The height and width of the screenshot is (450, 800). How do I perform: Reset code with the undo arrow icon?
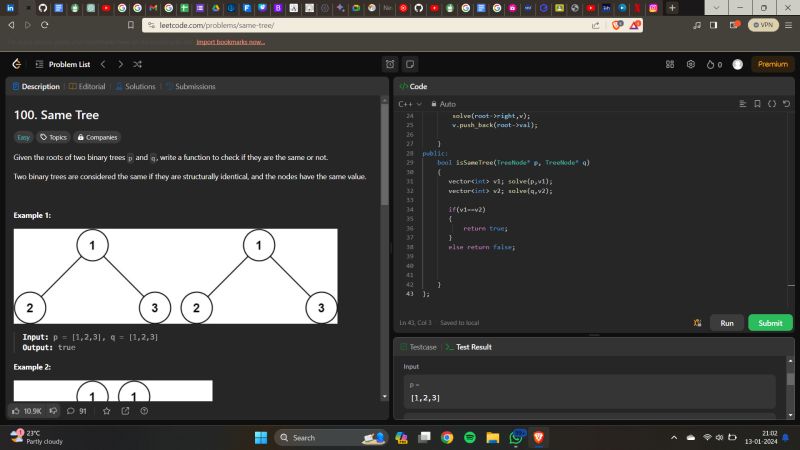[787, 104]
